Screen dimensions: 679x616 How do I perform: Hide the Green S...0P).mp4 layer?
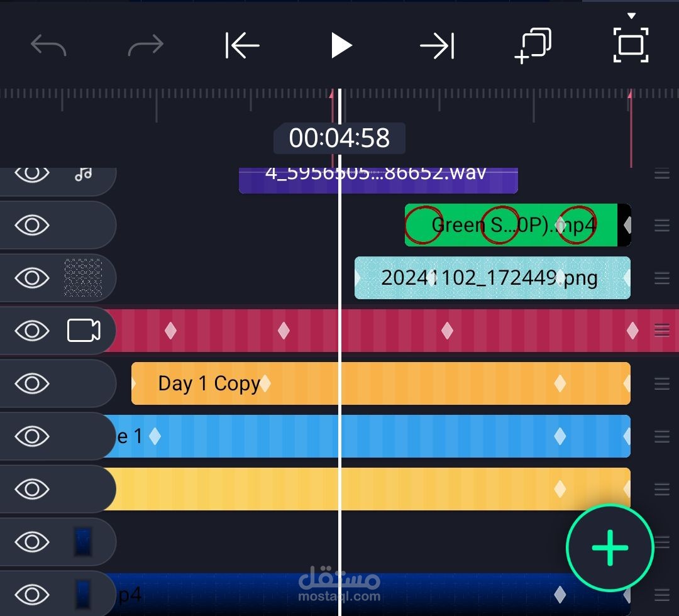[31, 225]
